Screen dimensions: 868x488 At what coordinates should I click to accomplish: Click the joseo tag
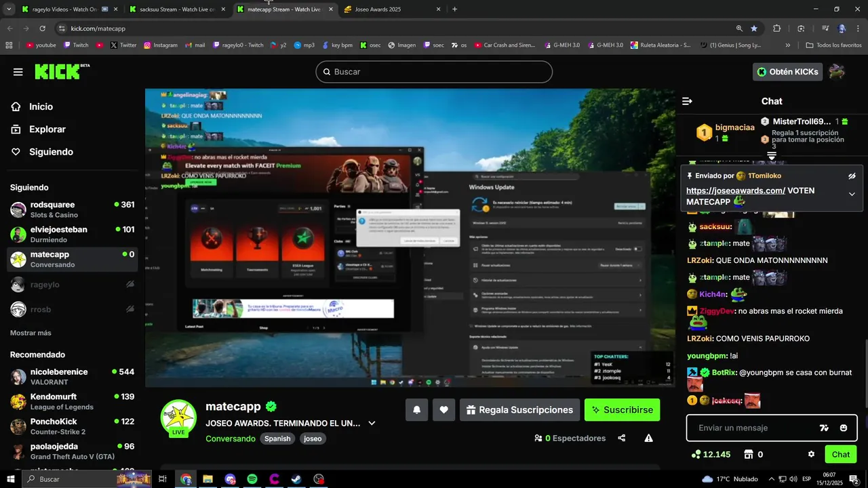tap(313, 439)
